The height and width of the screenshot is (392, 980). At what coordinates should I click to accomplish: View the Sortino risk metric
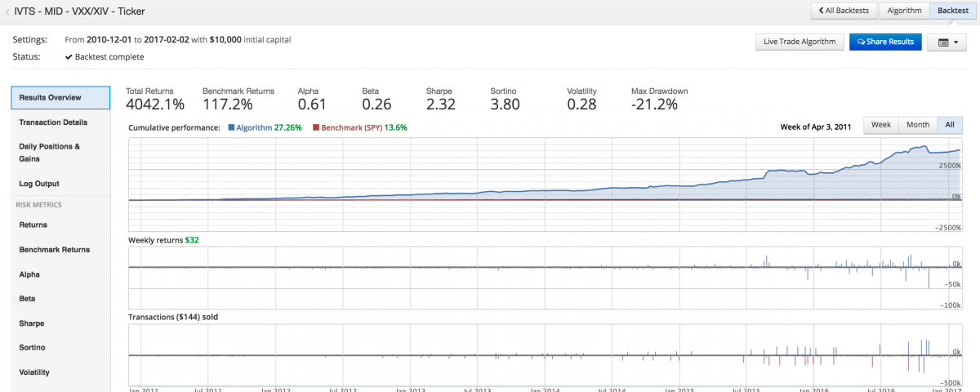coord(33,348)
